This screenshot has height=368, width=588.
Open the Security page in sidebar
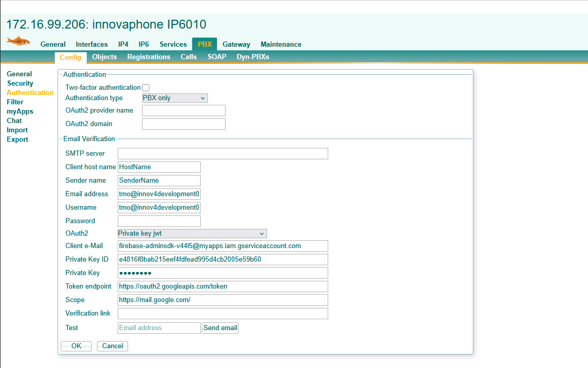(20, 84)
